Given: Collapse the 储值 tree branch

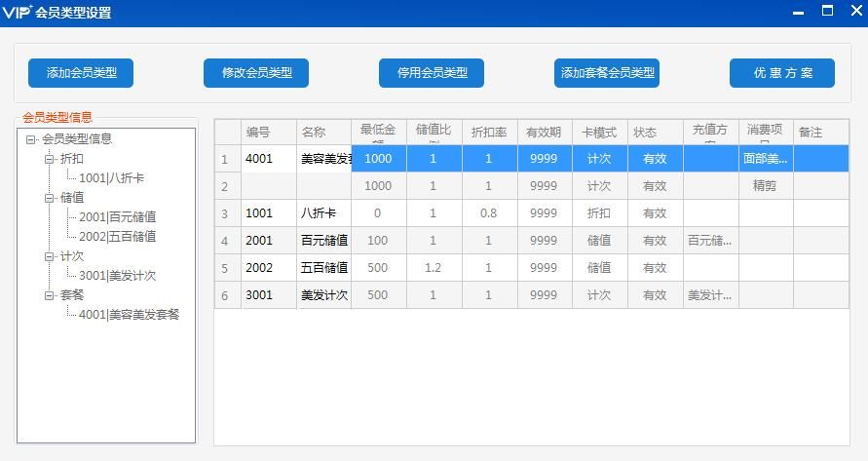Looking at the screenshot, I should (49, 198).
